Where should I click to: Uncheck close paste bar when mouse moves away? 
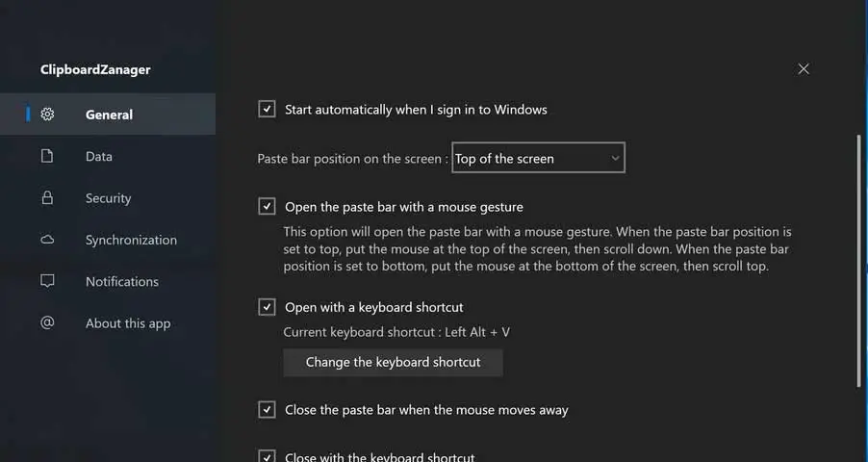268,410
